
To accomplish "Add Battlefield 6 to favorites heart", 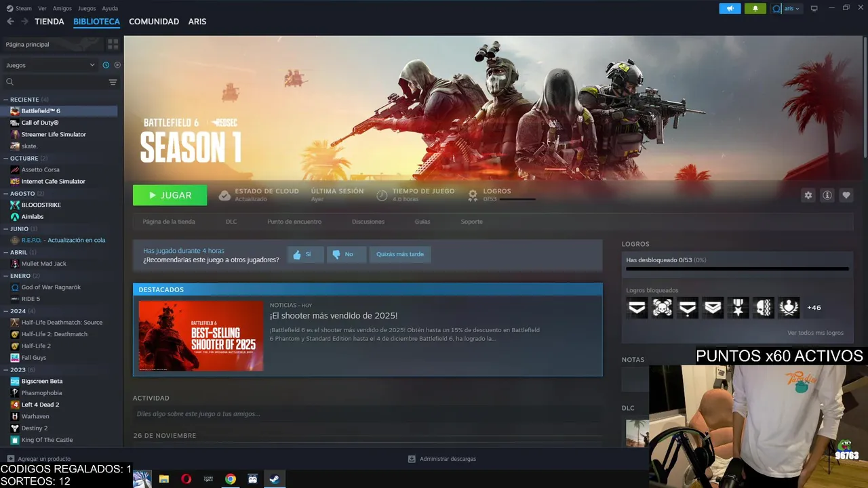I will pos(846,195).
